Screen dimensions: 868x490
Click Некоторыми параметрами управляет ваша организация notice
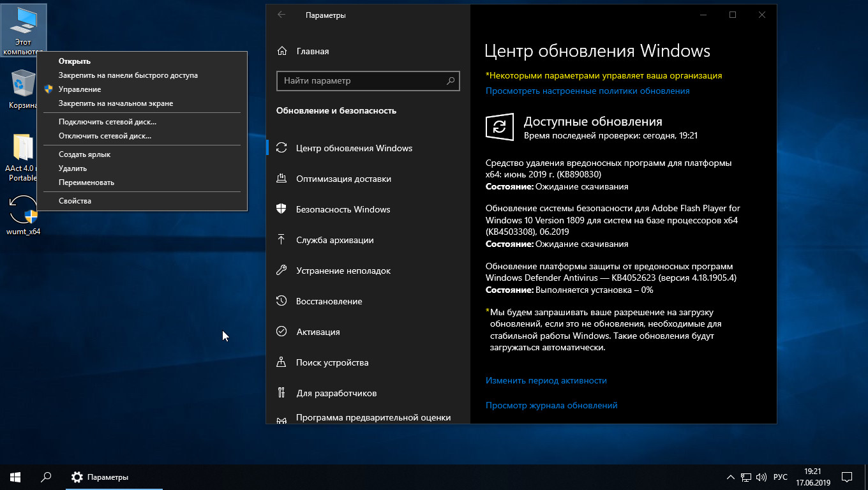(604, 75)
